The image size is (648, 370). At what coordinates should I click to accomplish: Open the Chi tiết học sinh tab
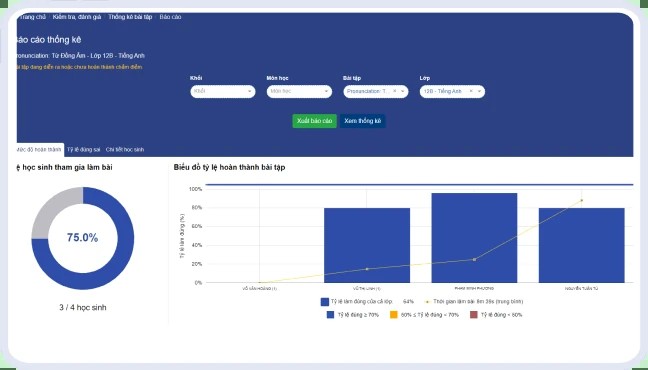pyautogui.click(x=125, y=150)
